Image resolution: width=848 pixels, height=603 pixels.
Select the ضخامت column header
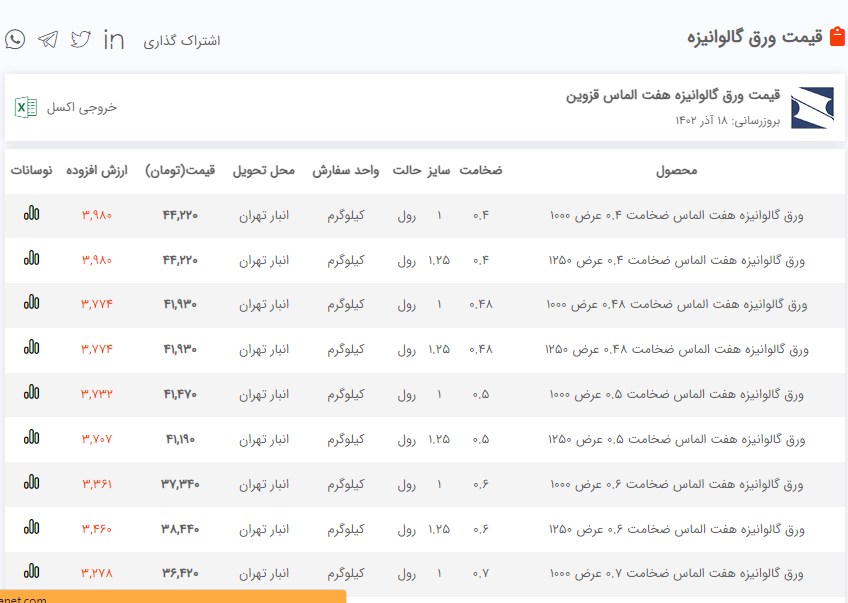[481, 171]
